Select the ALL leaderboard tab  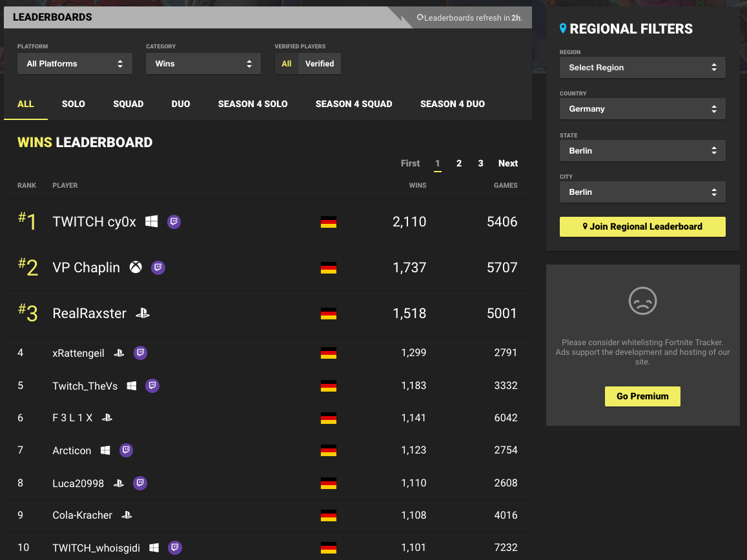(26, 104)
